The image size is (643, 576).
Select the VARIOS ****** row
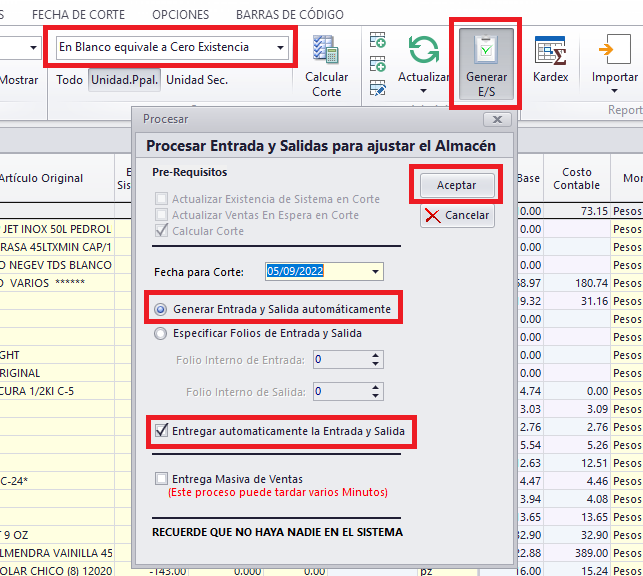click(x=56, y=283)
